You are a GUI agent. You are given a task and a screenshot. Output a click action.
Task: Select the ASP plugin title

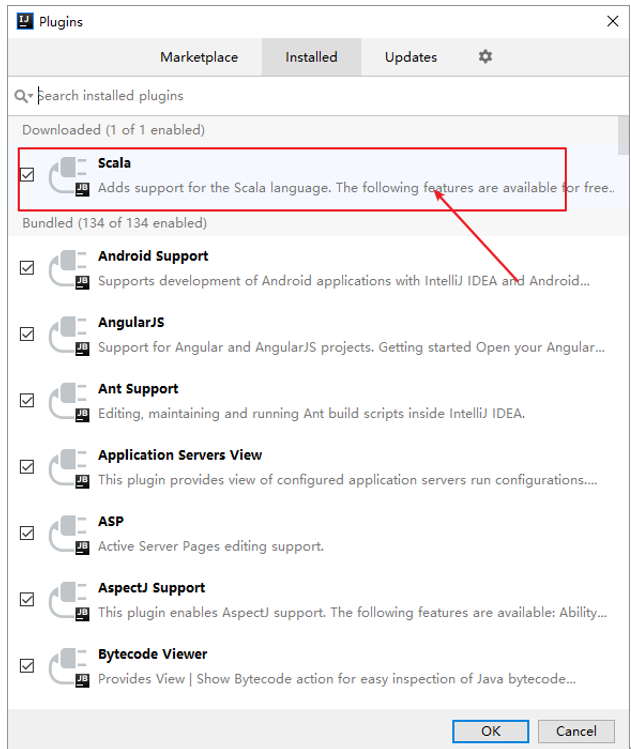tap(111, 521)
